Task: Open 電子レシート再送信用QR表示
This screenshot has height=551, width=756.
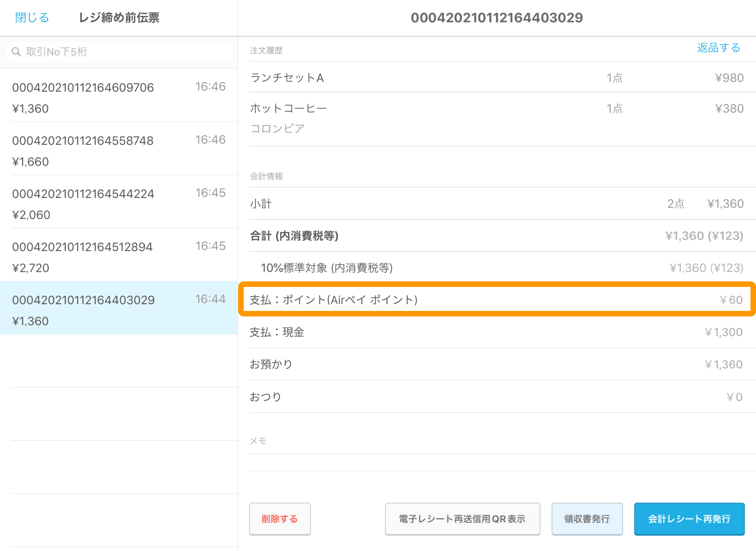Action: coord(462,519)
